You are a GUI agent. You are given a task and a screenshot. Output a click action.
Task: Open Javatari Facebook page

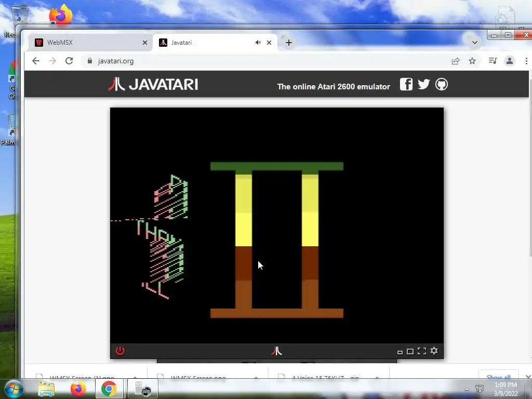[406, 84]
